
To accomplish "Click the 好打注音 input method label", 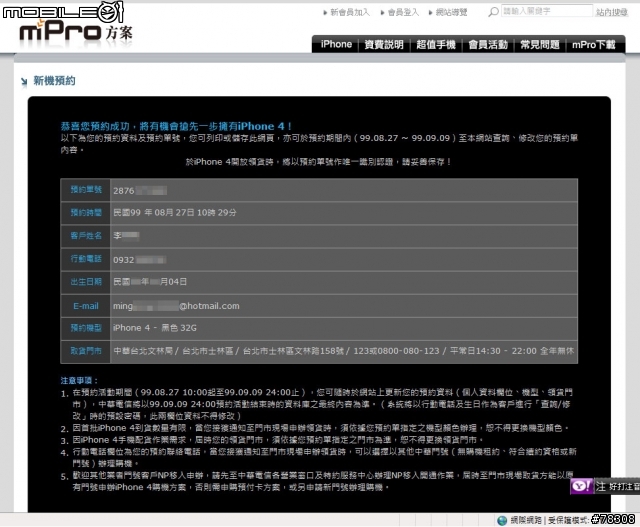I will [624, 487].
